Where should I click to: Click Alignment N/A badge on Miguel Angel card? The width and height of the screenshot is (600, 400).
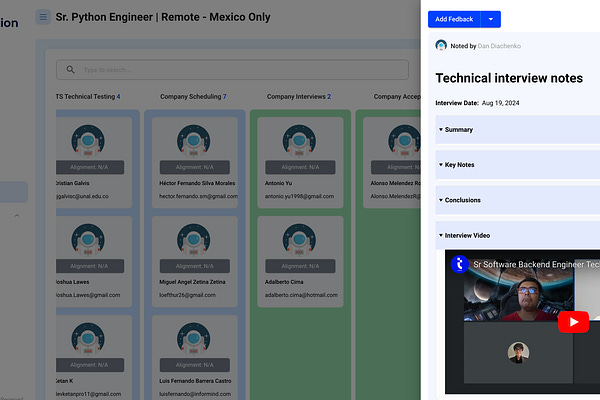(x=195, y=266)
